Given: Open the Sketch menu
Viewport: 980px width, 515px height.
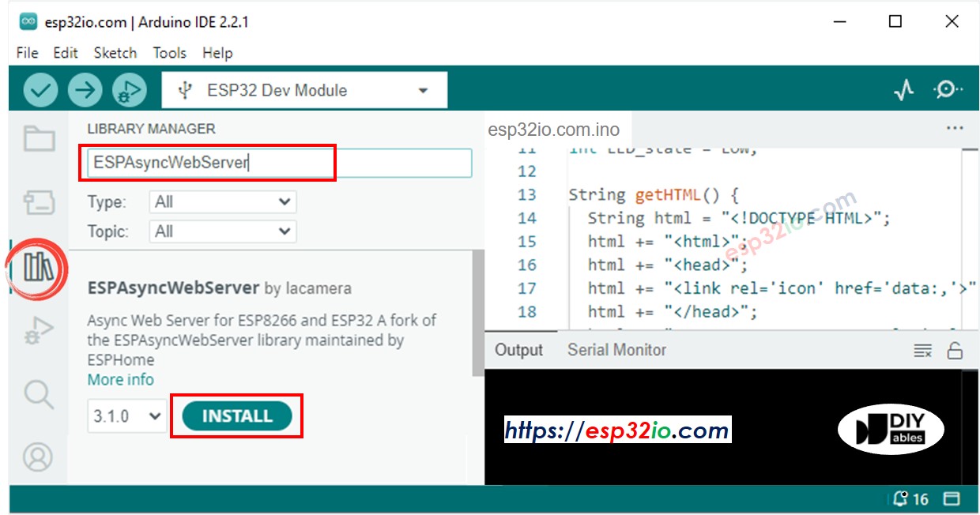Looking at the screenshot, I should [x=115, y=53].
